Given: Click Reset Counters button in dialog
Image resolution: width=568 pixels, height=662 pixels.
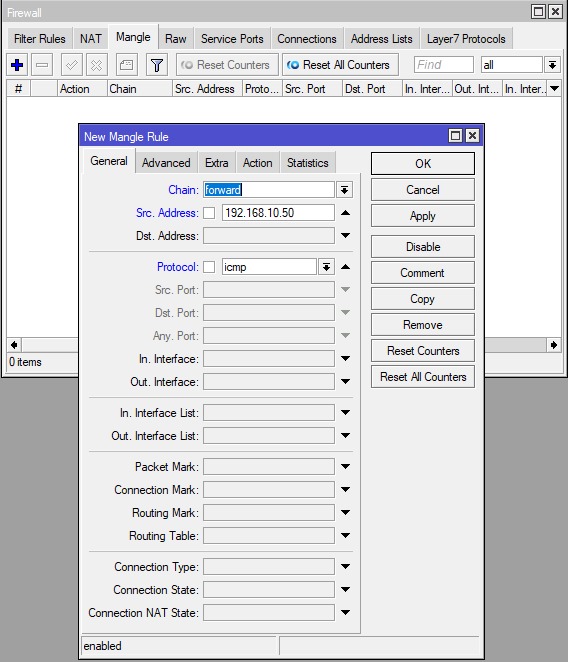Looking at the screenshot, I should [x=423, y=351].
